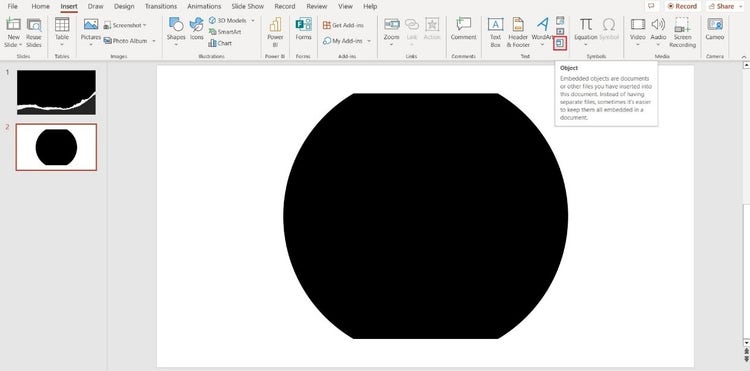The width and height of the screenshot is (750, 371).
Task: Insert a Video
Action: tap(638, 28)
